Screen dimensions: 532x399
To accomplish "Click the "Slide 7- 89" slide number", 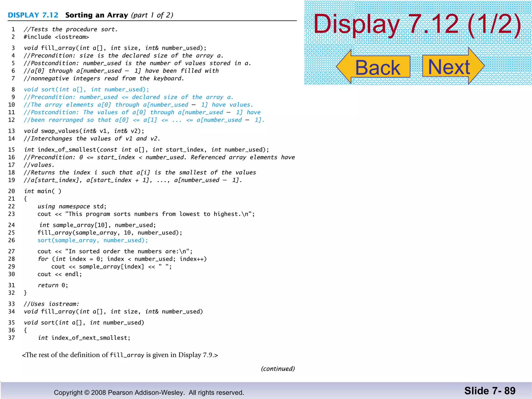I will point(490,391).
